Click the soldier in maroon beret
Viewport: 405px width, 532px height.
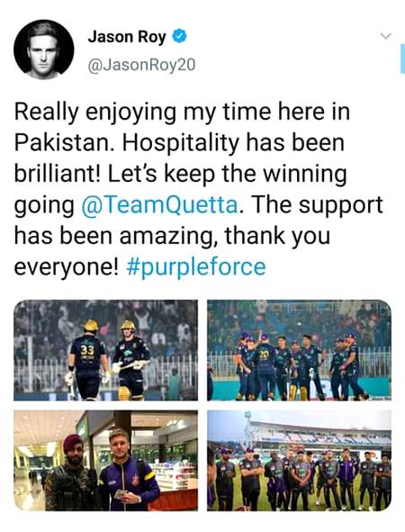click(72, 473)
